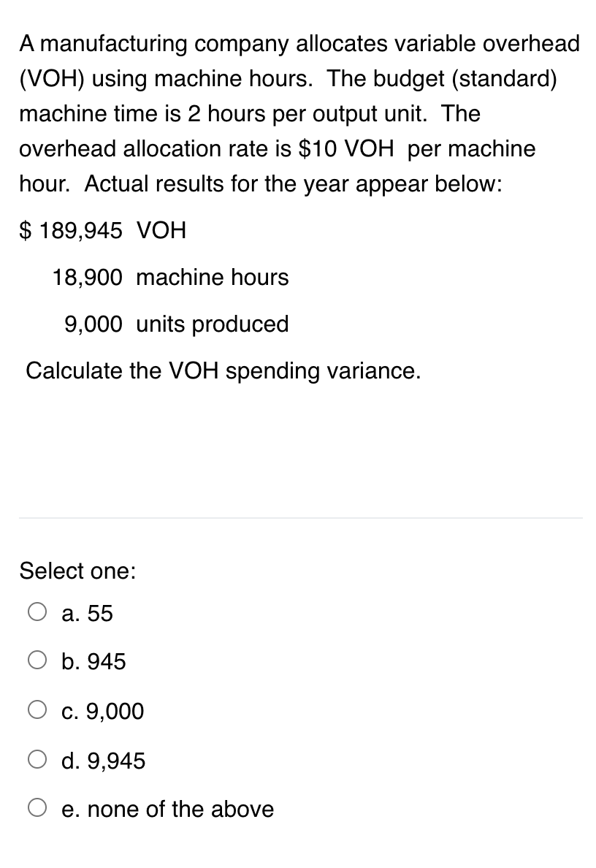This screenshot has width=596, height=868.
Task: Click the '18,900 machine hours' line
Action: click(170, 277)
